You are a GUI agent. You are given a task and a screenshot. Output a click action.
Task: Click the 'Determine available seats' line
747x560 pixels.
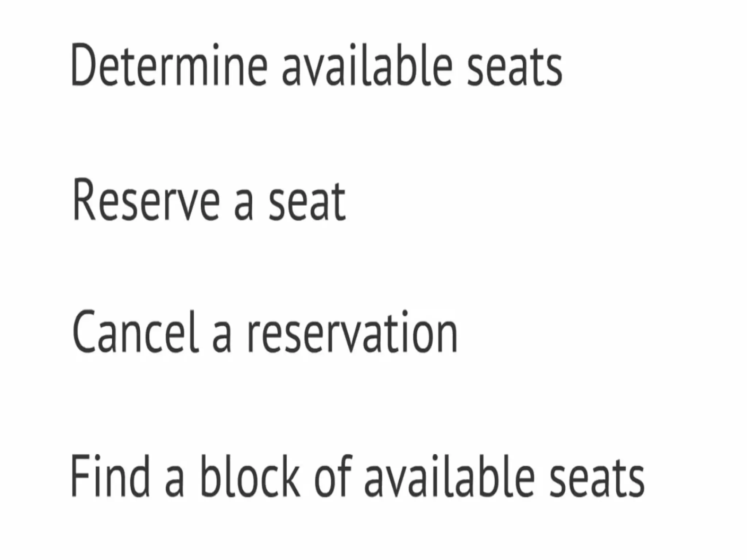(316, 66)
